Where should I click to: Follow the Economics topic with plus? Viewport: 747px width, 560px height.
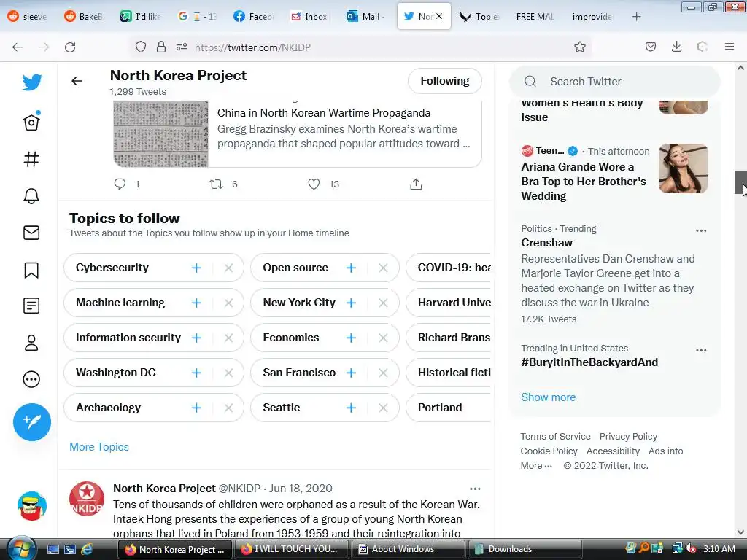(351, 338)
